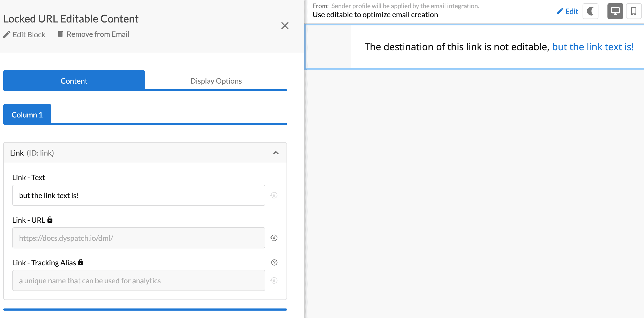The height and width of the screenshot is (318, 644).
Task: Open the Column 1 tab
Action: tap(27, 115)
